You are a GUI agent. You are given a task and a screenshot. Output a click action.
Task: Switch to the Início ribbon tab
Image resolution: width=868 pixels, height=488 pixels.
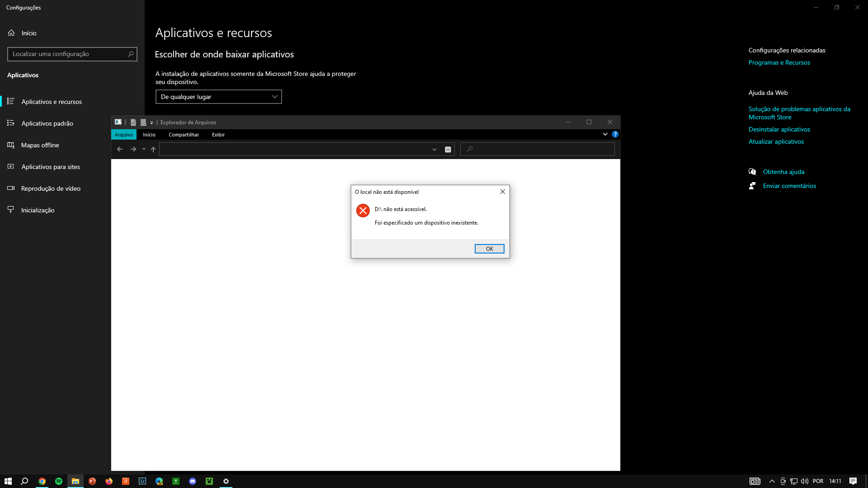pyautogui.click(x=149, y=135)
